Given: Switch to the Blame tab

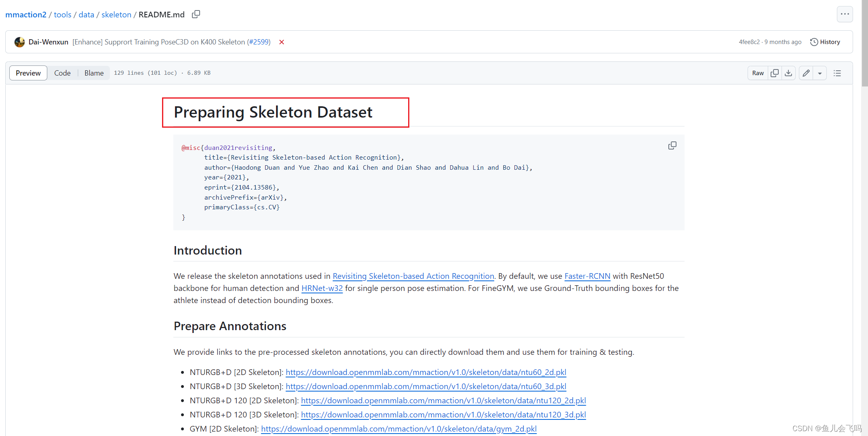Looking at the screenshot, I should click(94, 73).
